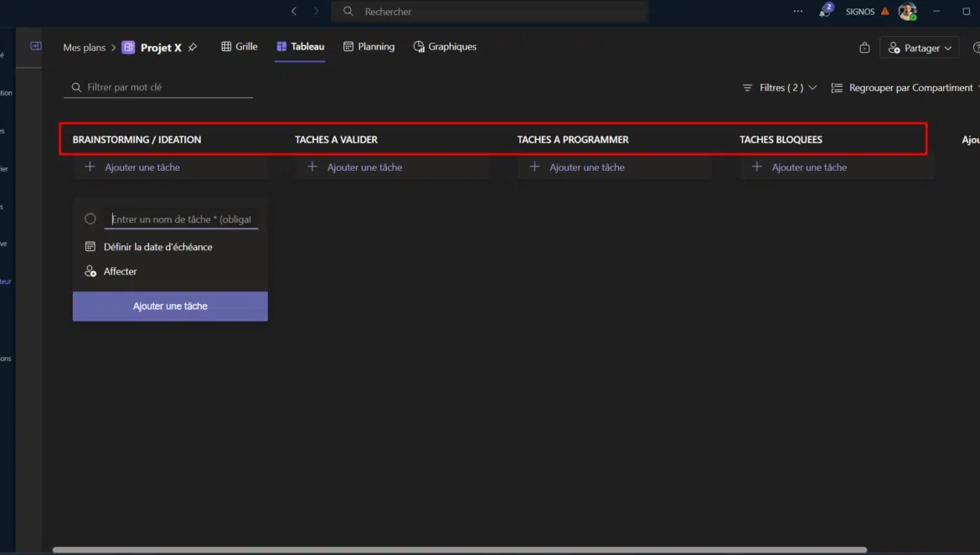Screen dimensions: 980x555
Task: Open the Partager dropdown menu
Action: (x=920, y=48)
